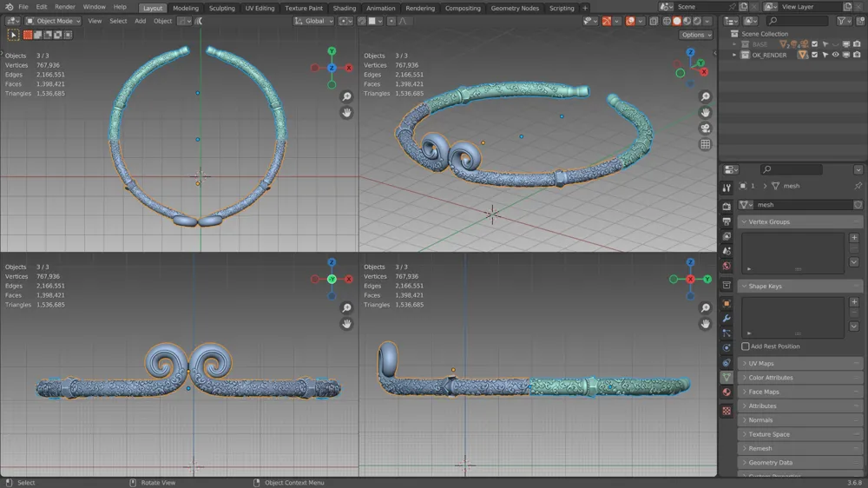Open Modifier properties wrench tab
The height and width of the screenshot is (488, 868).
[x=727, y=319]
